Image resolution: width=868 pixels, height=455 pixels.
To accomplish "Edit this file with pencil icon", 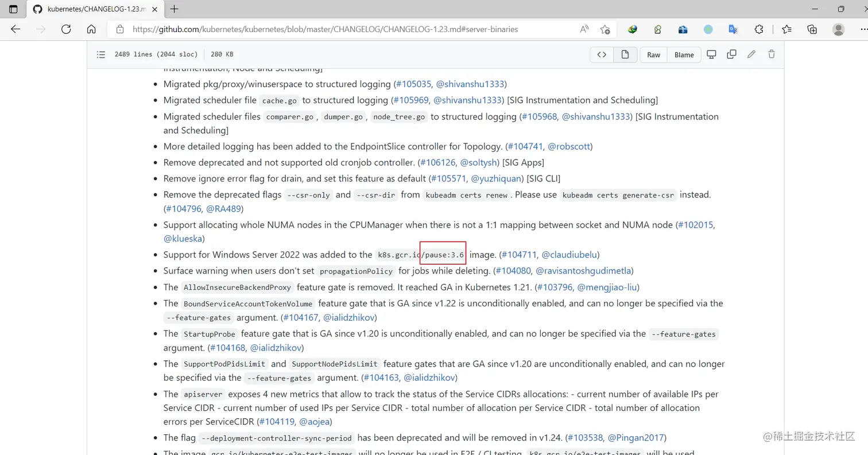I will click(751, 55).
